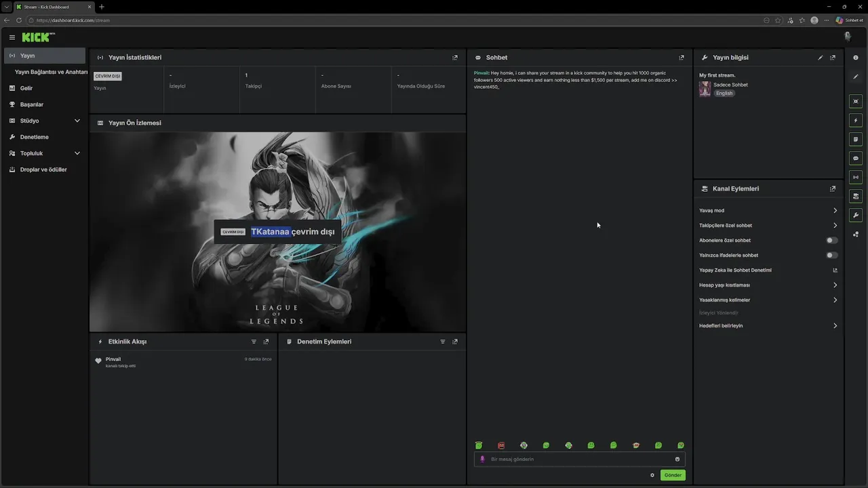Pop out the Yayın bilgisi panel
The width and height of the screenshot is (868, 488).
(833, 58)
